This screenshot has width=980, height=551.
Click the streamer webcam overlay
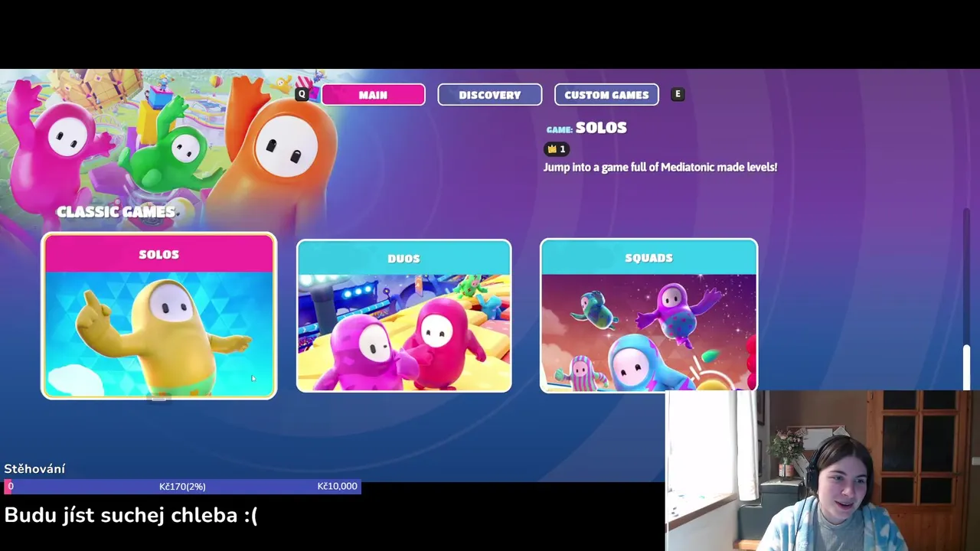[x=822, y=471]
